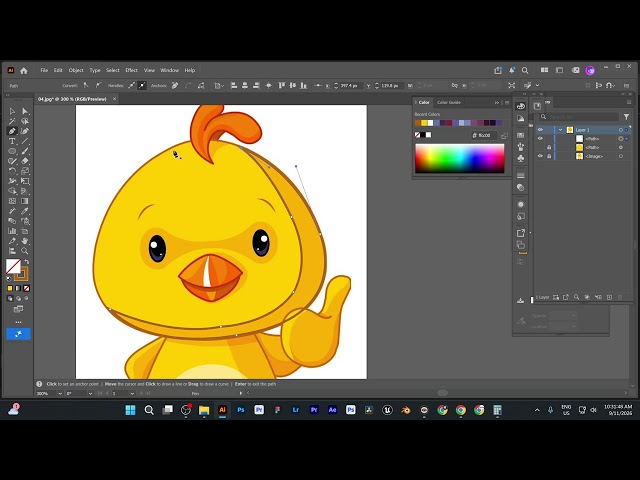Image resolution: width=640 pixels, height=480 pixels.
Task: Click Locate Object magnifier in Layers panel
Action: pos(576,297)
